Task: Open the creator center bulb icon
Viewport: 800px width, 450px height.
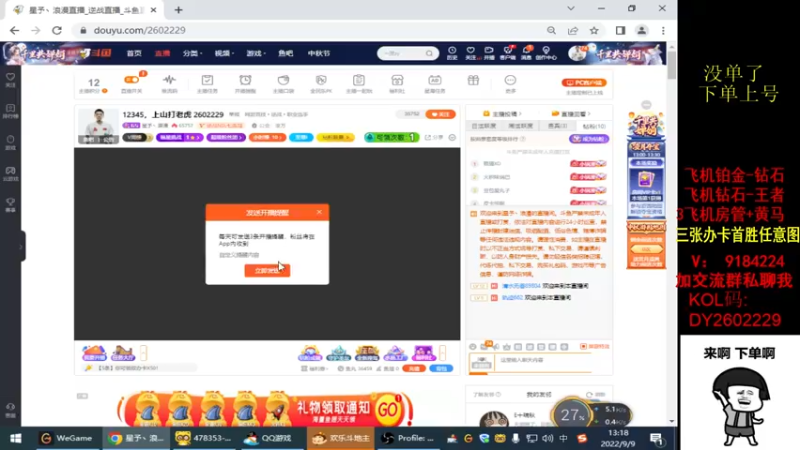Action: point(546,51)
